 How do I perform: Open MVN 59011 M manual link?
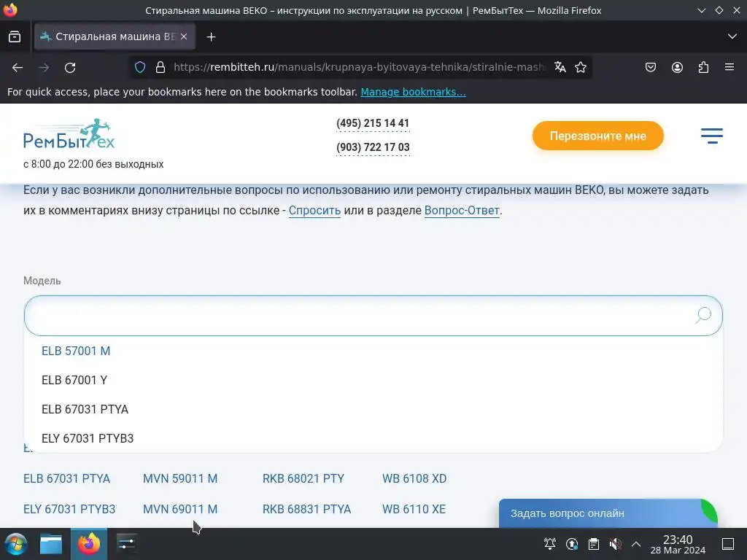[180, 478]
